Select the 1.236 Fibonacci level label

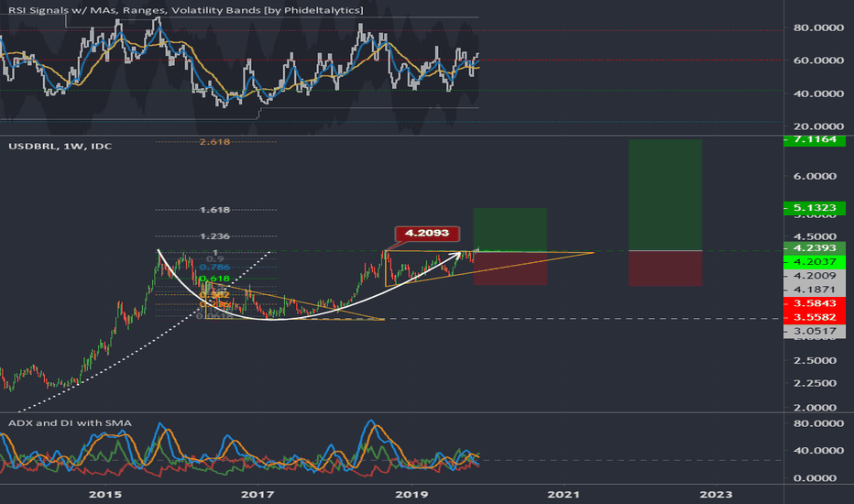pyautogui.click(x=214, y=236)
